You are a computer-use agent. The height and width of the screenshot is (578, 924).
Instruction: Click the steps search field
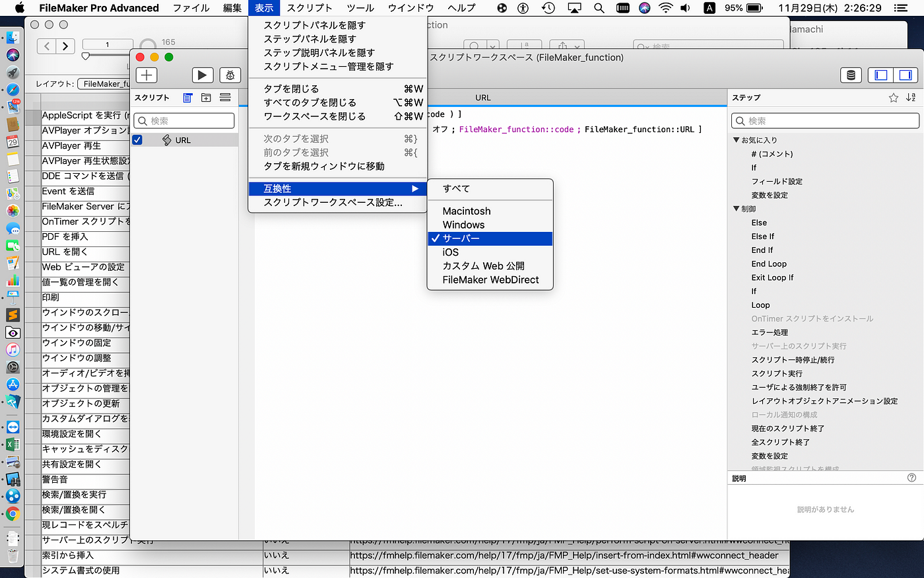[x=825, y=121]
